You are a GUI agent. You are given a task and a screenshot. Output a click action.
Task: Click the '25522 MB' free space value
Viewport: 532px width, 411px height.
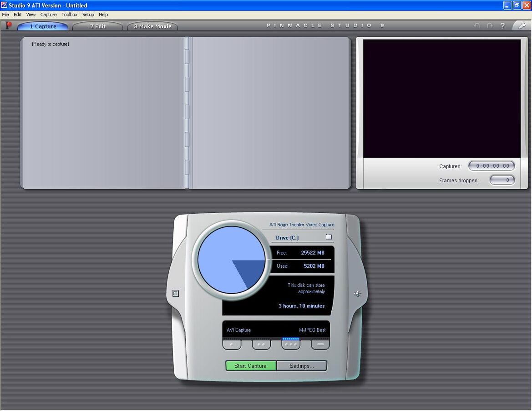click(313, 253)
